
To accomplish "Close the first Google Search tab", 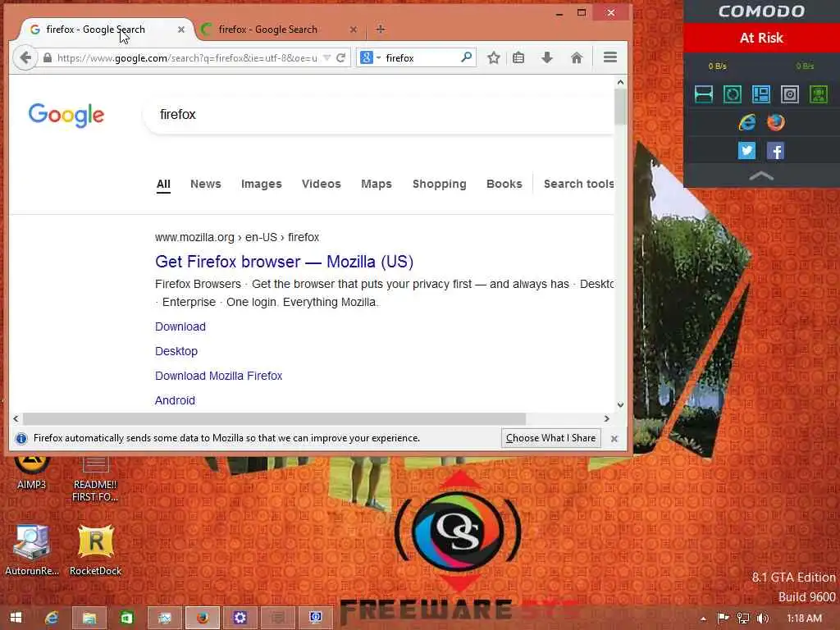I will [x=181, y=30].
